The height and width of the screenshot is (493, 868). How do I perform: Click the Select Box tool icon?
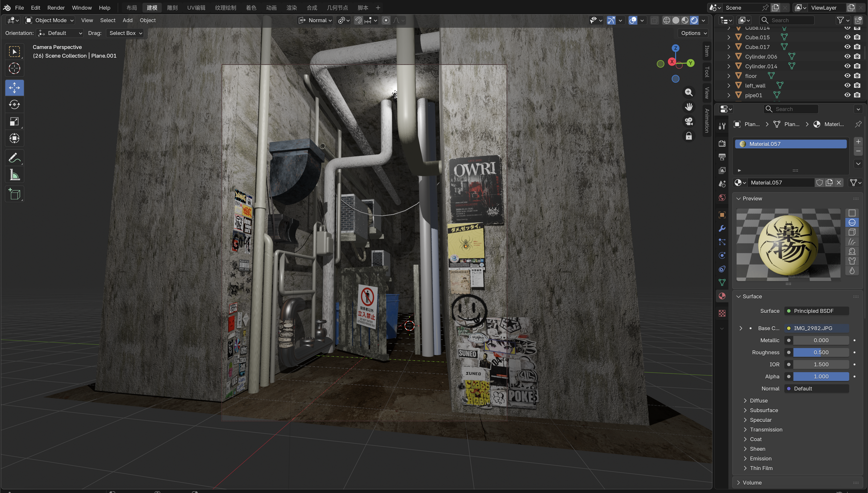click(14, 51)
